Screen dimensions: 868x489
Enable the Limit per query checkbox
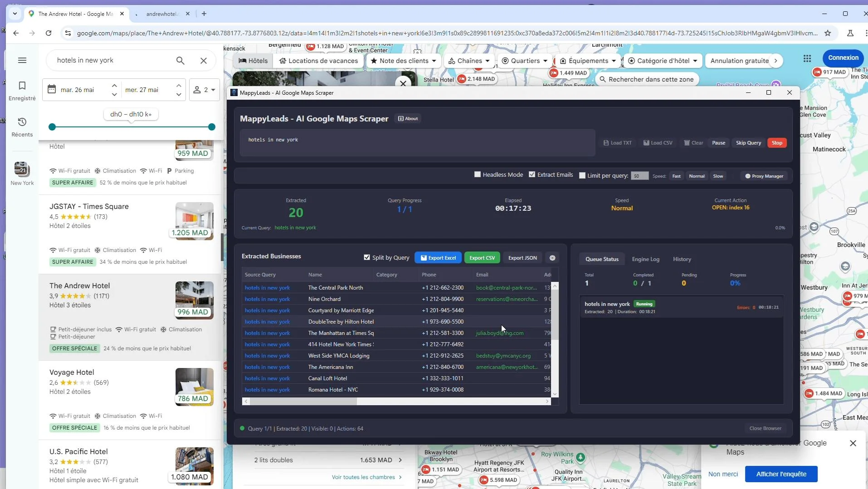582,176
